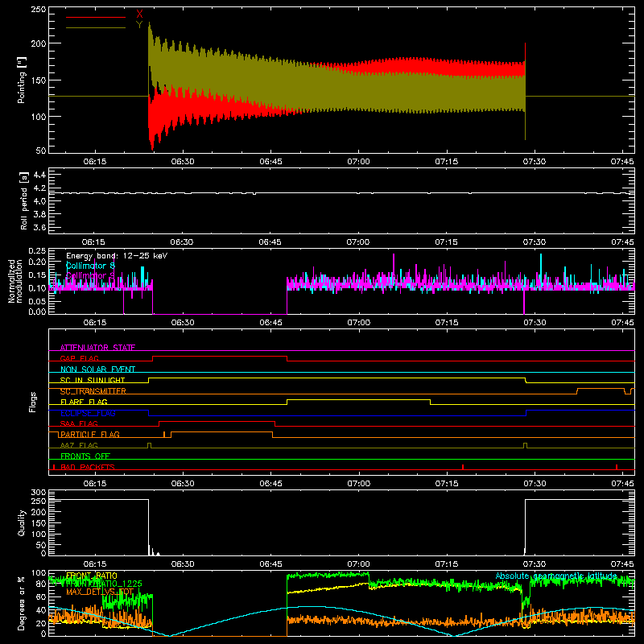This screenshot has height=644, width=644.
Task: Select the 'ECLIPSE_FLAG' flag label
Action: tap(88, 413)
